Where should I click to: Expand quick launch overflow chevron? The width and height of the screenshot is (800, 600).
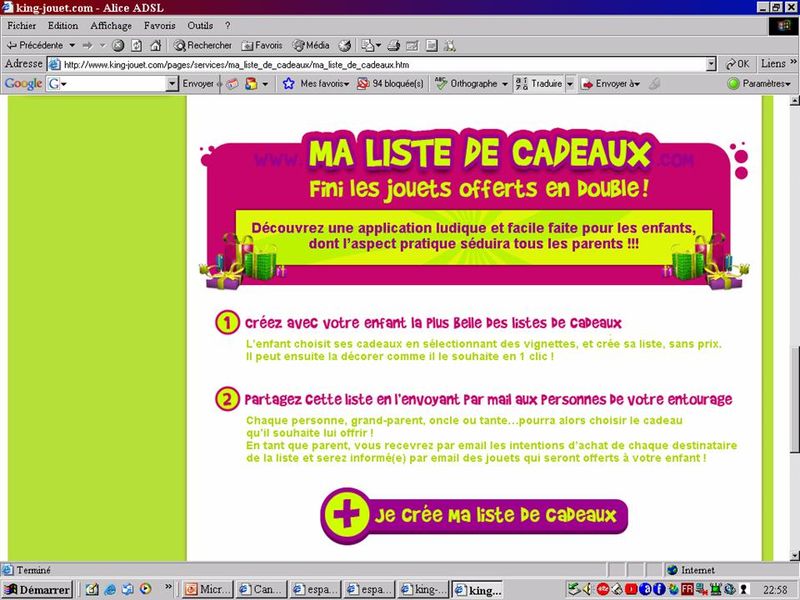tap(168, 587)
